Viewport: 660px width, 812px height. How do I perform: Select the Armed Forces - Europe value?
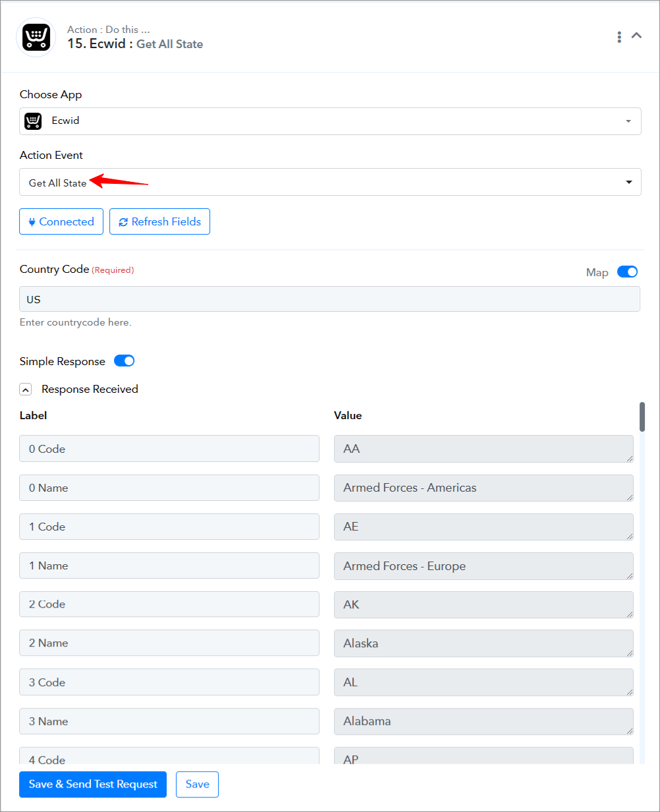483,565
